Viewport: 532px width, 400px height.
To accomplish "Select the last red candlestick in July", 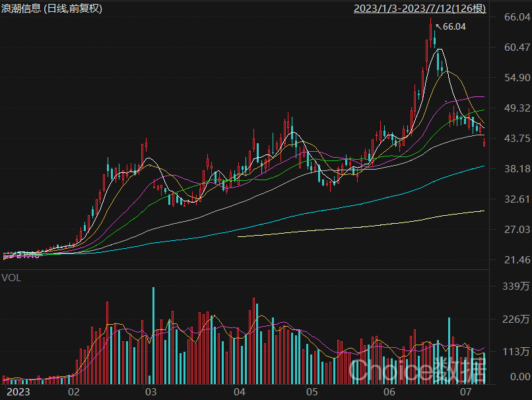I will click(484, 143).
